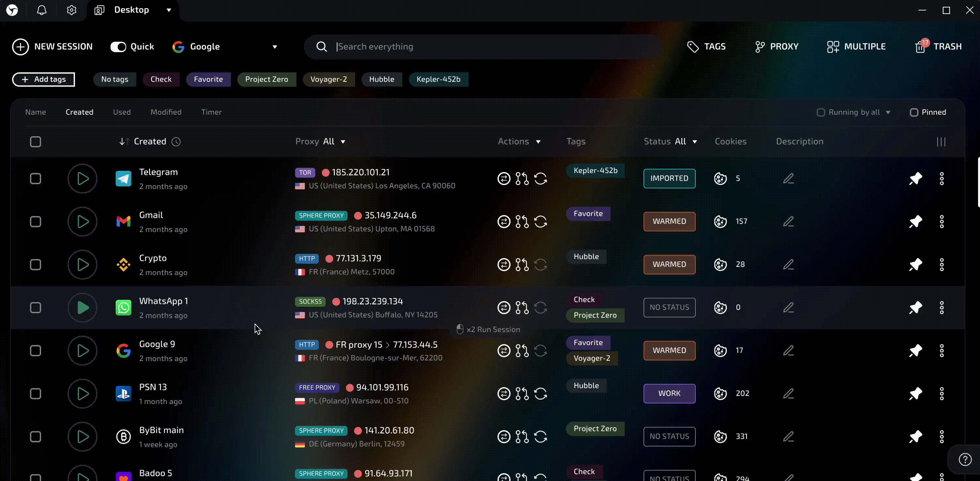The width and height of the screenshot is (980, 481).
Task: Run the Telegram session play button
Action: (x=82, y=179)
